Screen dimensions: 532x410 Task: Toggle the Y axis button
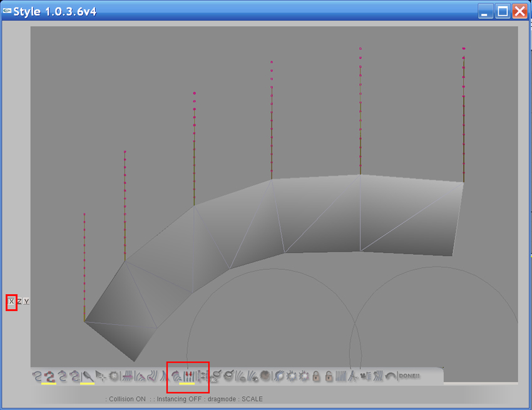click(26, 301)
